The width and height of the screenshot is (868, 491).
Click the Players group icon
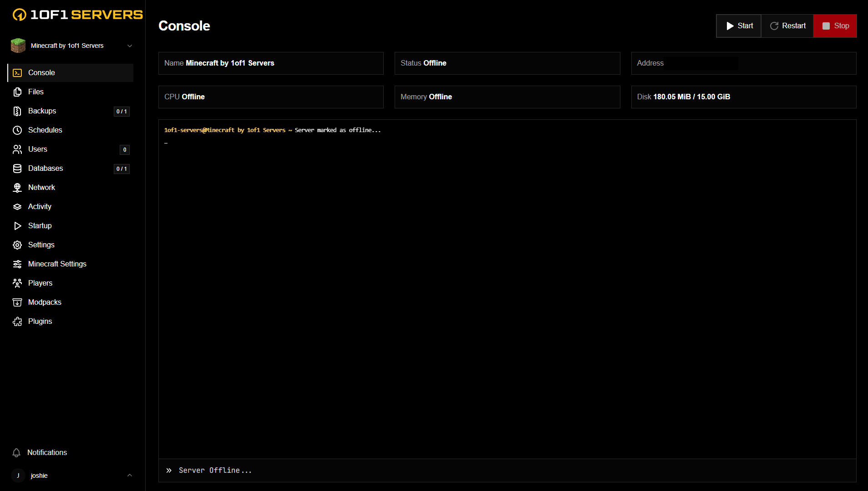pos(17,283)
